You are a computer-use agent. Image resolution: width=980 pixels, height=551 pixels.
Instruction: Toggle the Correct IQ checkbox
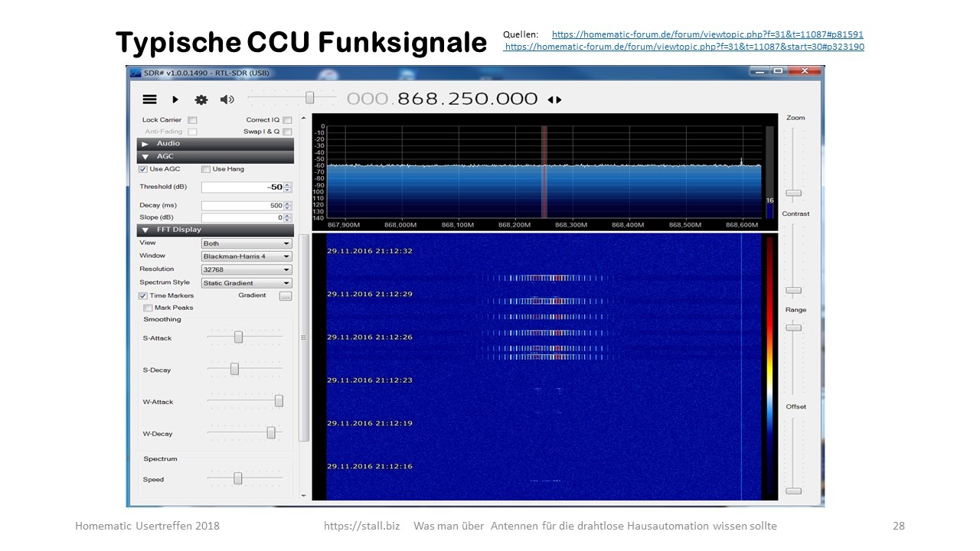click(287, 120)
